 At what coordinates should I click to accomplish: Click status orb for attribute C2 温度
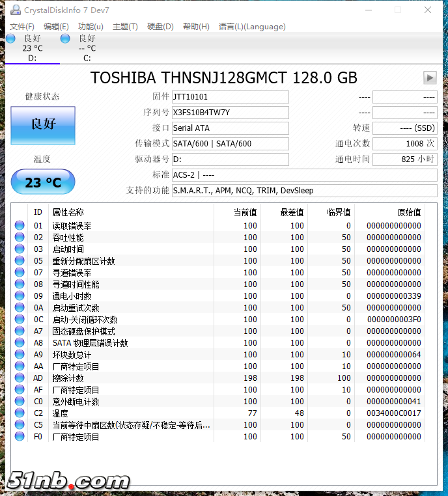20,413
